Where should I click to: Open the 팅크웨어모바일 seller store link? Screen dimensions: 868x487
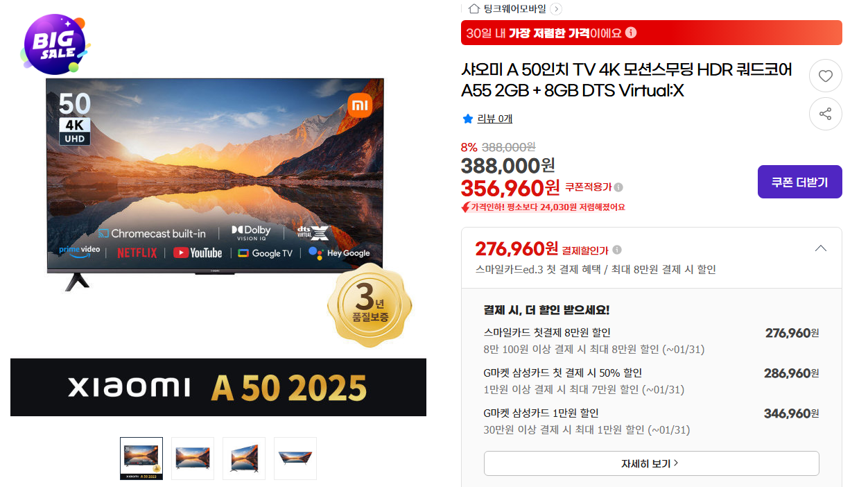(515, 9)
